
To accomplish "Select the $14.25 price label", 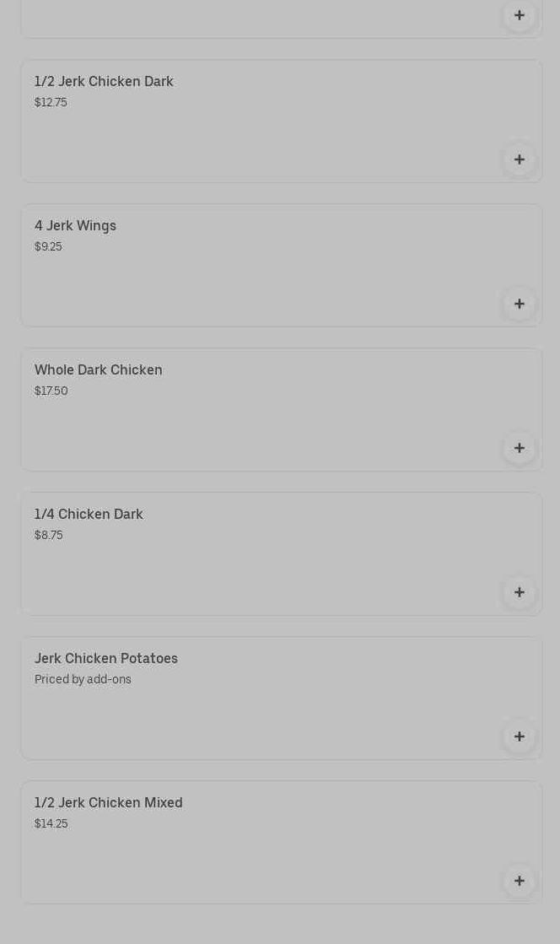I will (51, 824).
